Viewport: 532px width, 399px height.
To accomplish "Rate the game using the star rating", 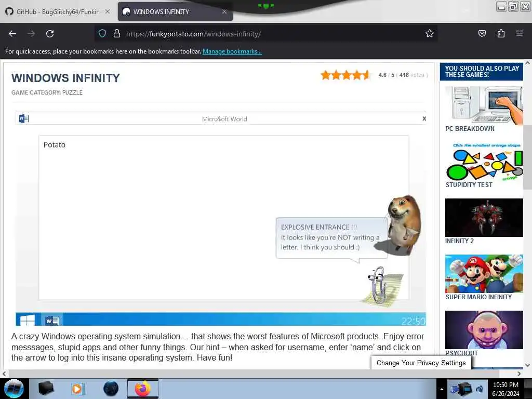I will 345,75.
